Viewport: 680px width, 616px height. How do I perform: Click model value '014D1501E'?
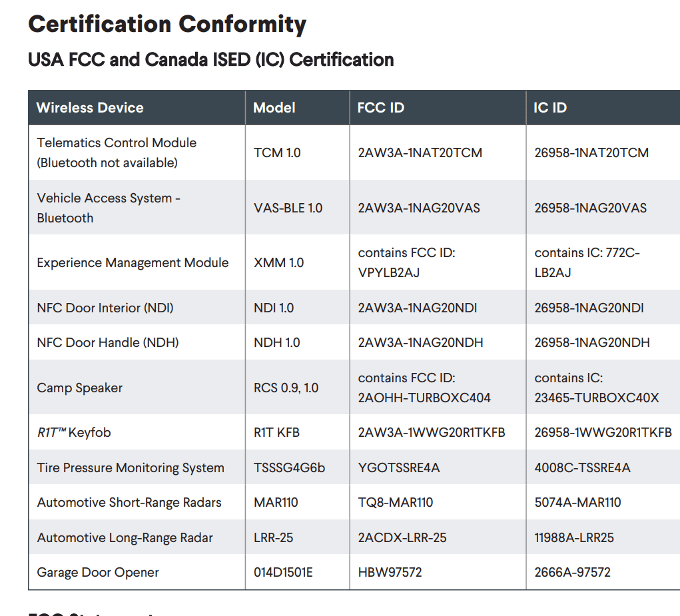point(283,572)
